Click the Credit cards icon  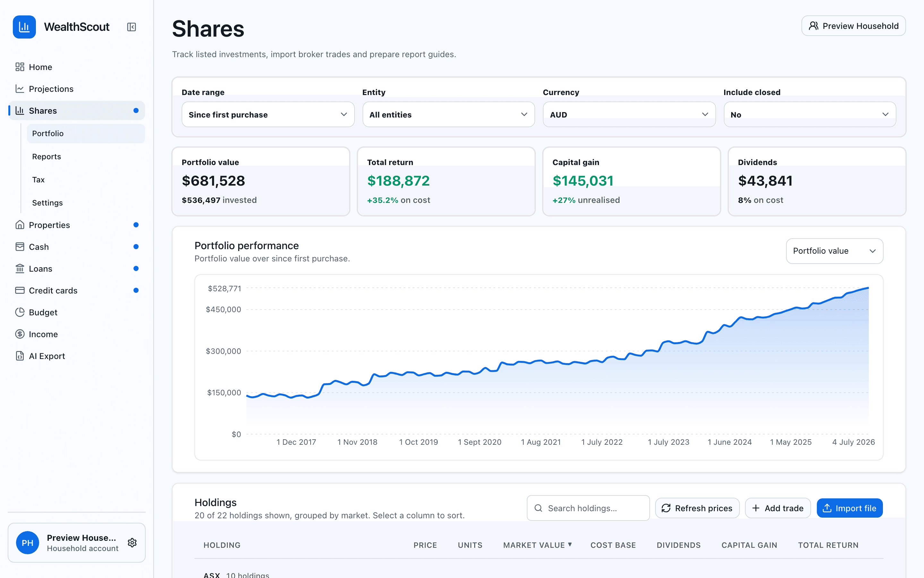pos(20,290)
